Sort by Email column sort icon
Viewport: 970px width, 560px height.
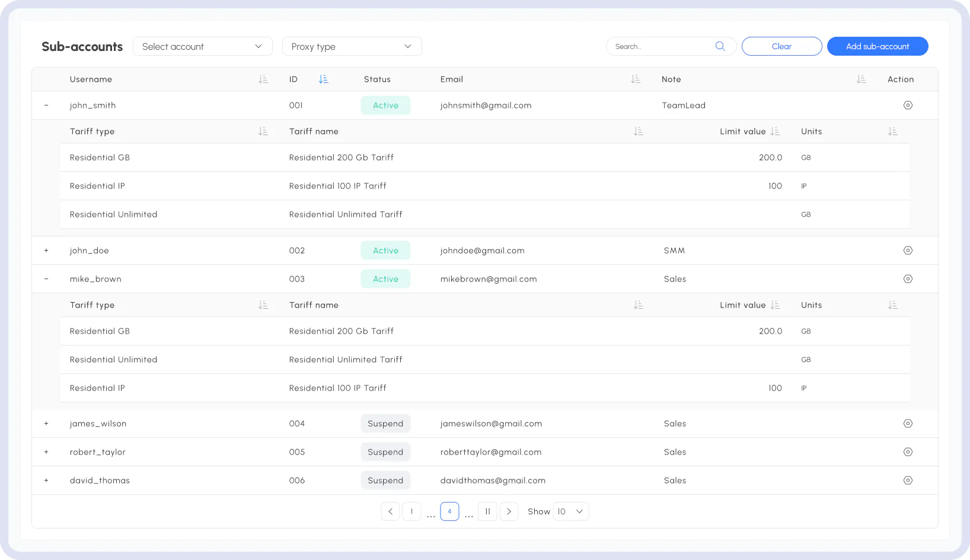636,79
